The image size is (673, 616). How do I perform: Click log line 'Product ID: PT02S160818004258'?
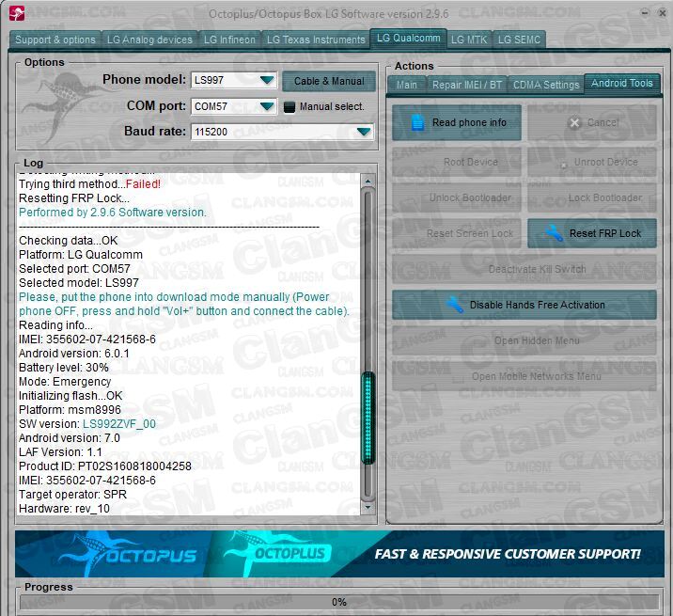pyautogui.click(x=105, y=466)
